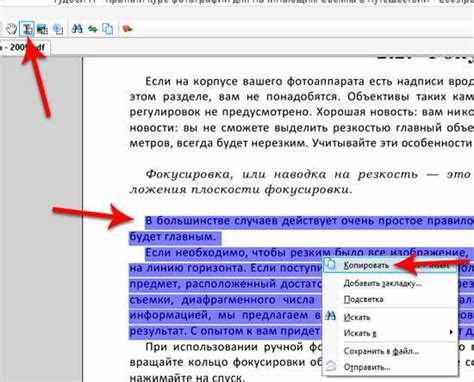Click the line 'этом разделе, вам не понадобятся'
This screenshot has width=474, height=382.
pyautogui.click(x=302, y=97)
